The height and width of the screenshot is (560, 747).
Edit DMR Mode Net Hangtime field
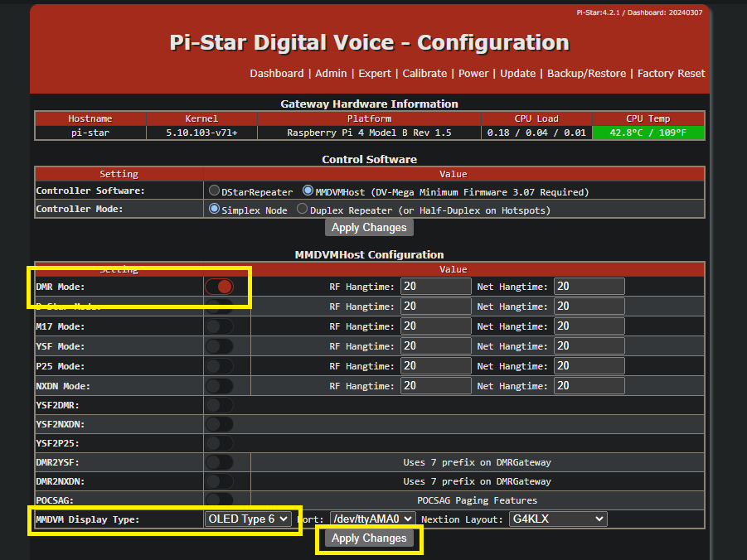coord(589,286)
